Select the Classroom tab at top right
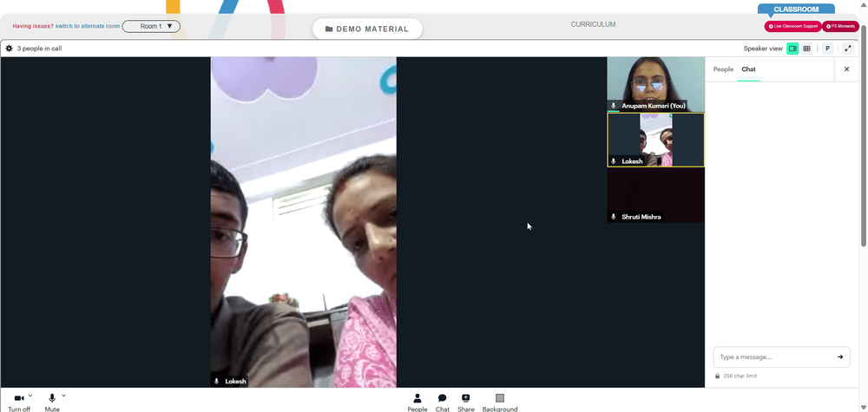Viewport: 868px width, 412px height. [796, 10]
